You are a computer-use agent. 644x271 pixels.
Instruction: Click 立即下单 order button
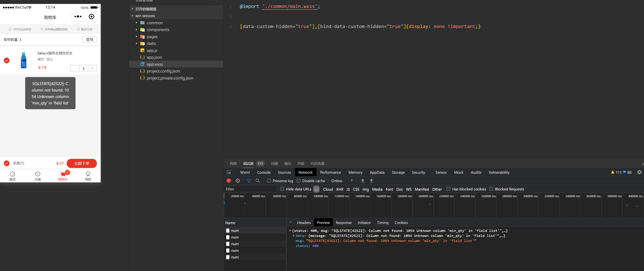pos(82,163)
